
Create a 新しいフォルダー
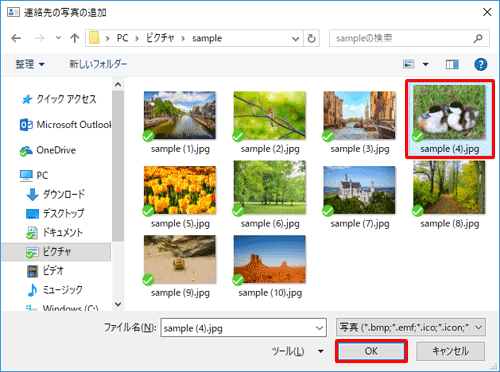pyautogui.click(x=98, y=64)
